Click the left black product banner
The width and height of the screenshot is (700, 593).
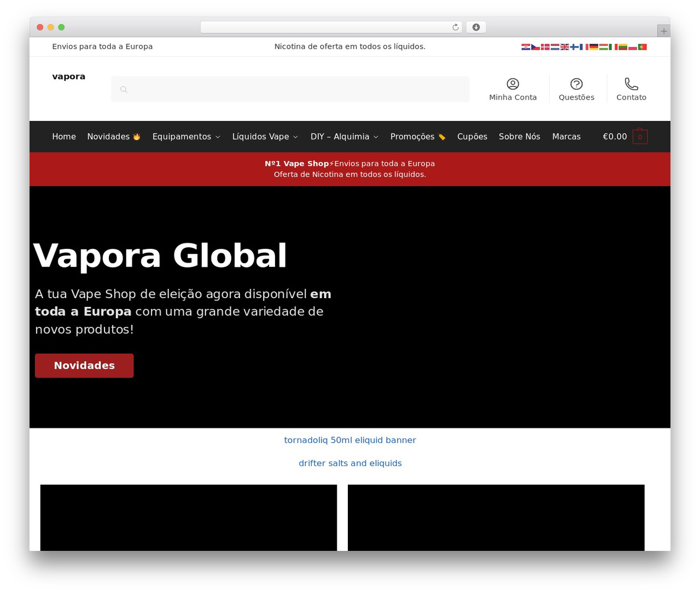click(189, 518)
